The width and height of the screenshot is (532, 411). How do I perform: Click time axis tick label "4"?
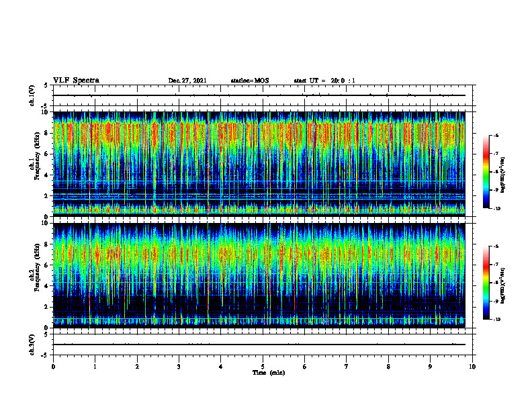click(221, 367)
